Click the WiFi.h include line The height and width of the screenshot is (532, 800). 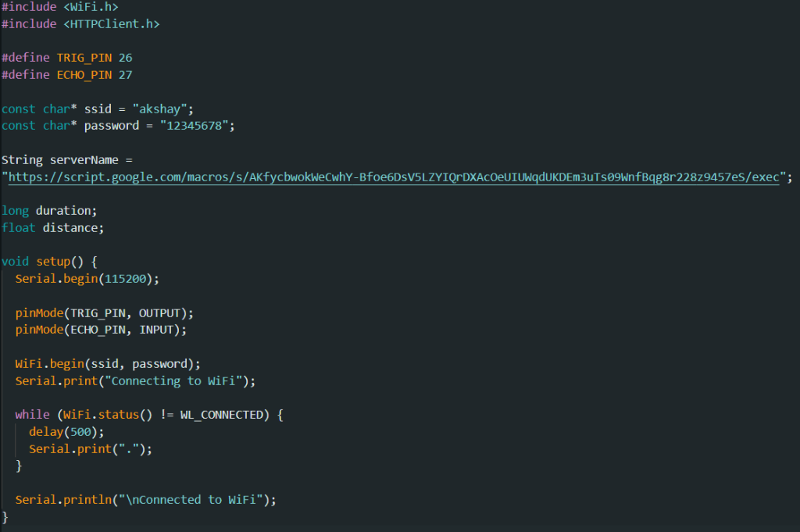[60, 7]
